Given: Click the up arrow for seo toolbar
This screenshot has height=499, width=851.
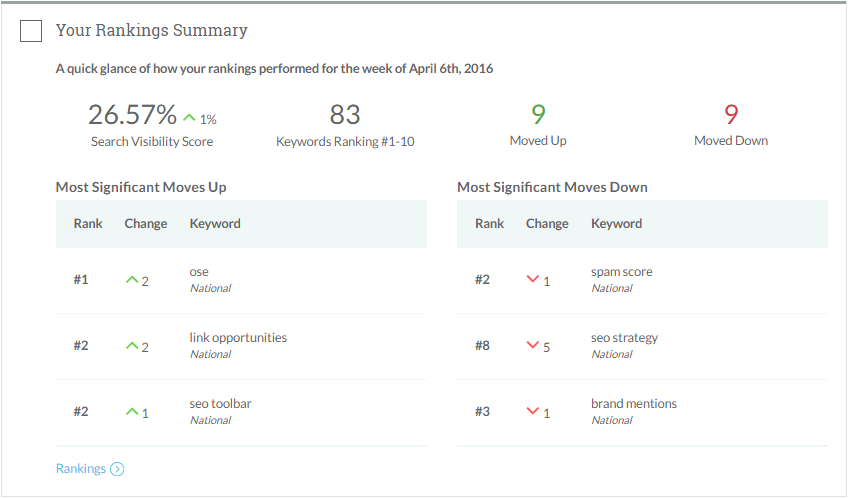Looking at the screenshot, I should [x=131, y=412].
